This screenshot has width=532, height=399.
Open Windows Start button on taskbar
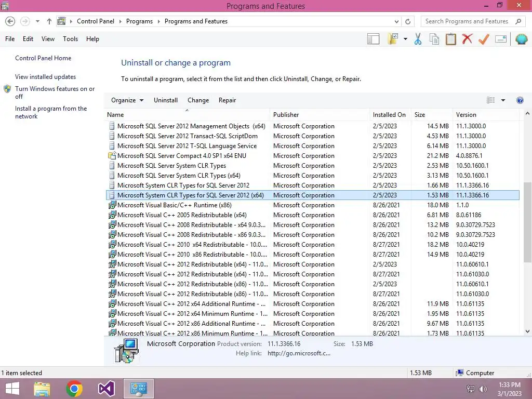[12, 389]
